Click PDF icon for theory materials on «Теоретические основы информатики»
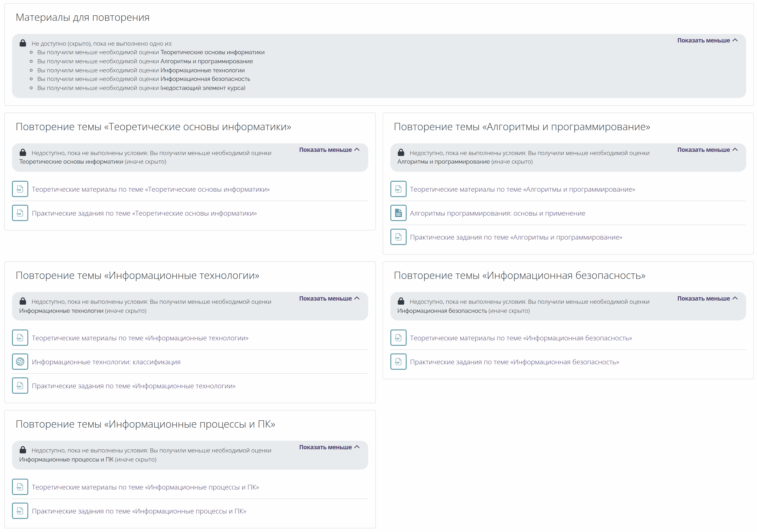757x532 pixels. click(x=20, y=189)
